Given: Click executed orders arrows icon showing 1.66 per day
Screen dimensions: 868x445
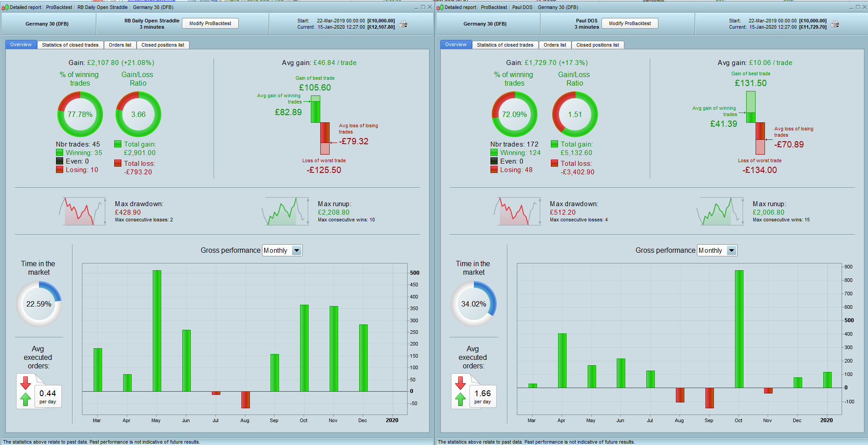Looking at the screenshot, I should [460, 391].
